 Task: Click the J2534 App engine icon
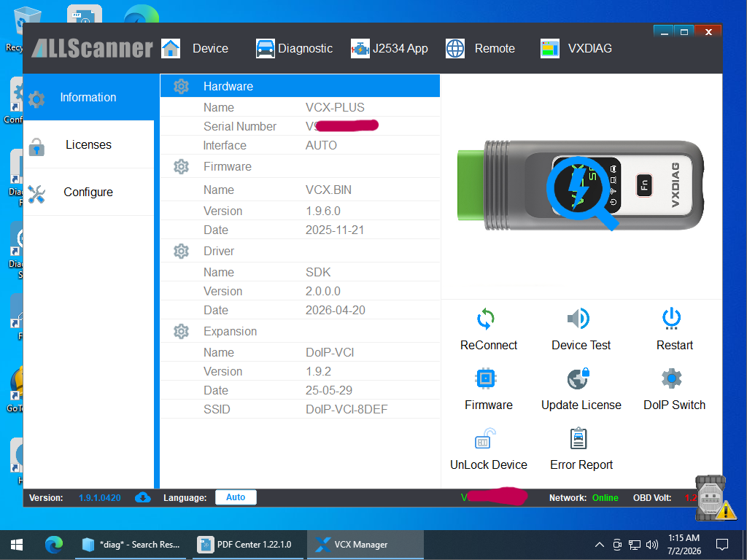click(x=360, y=49)
